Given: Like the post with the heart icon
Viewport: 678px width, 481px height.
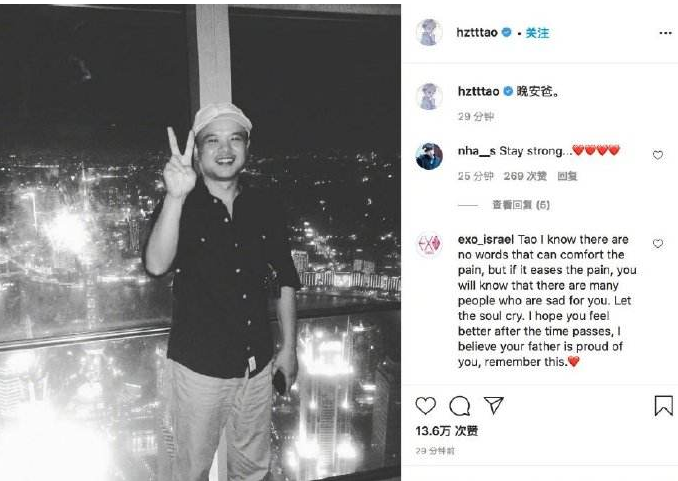Looking at the screenshot, I should point(425,406).
